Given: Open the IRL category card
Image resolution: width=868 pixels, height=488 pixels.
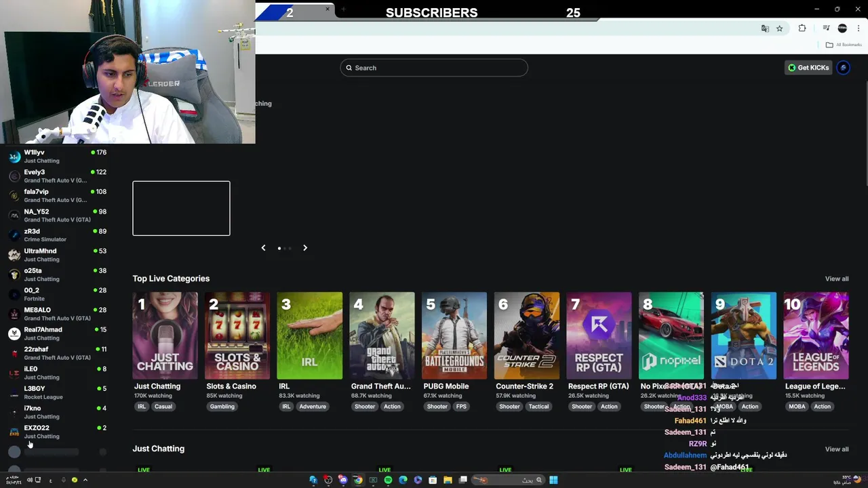Looking at the screenshot, I should [310, 335].
